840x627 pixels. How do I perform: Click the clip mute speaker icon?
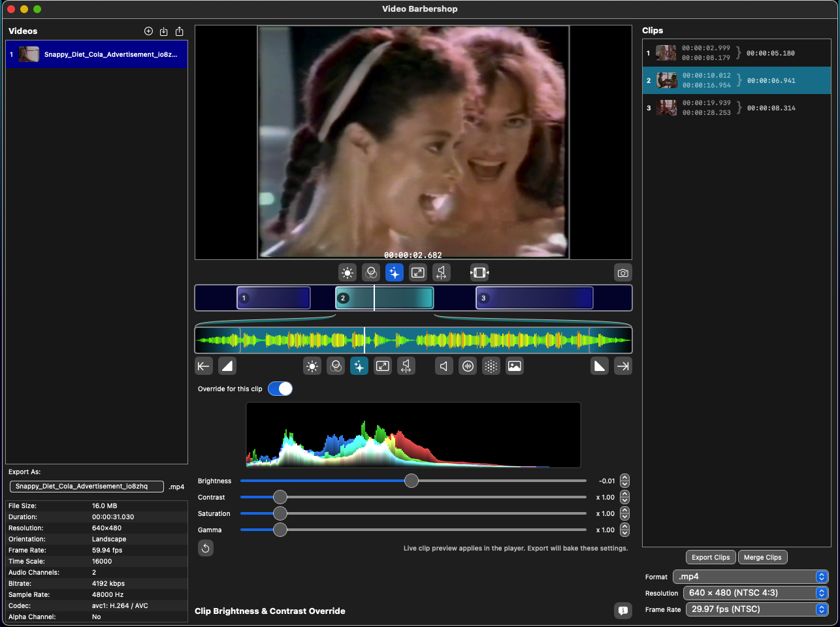(444, 366)
